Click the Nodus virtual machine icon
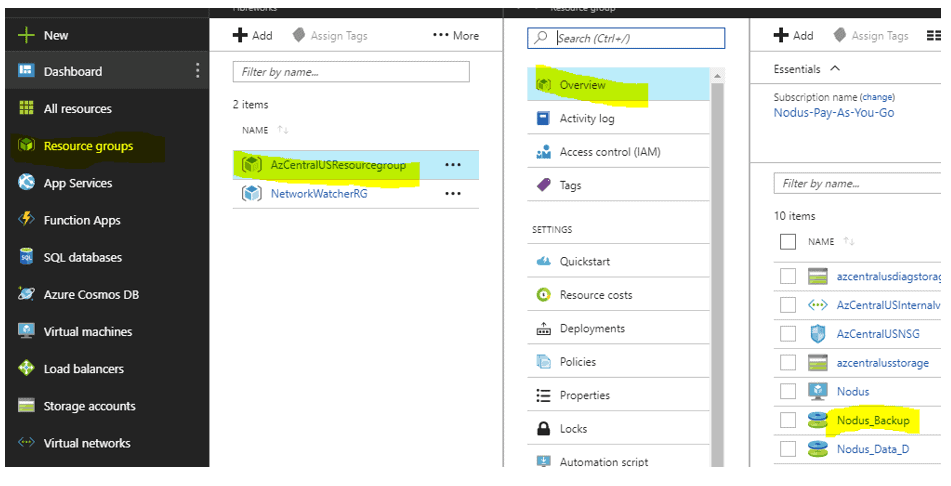This screenshot has width=951, height=486. click(x=818, y=391)
